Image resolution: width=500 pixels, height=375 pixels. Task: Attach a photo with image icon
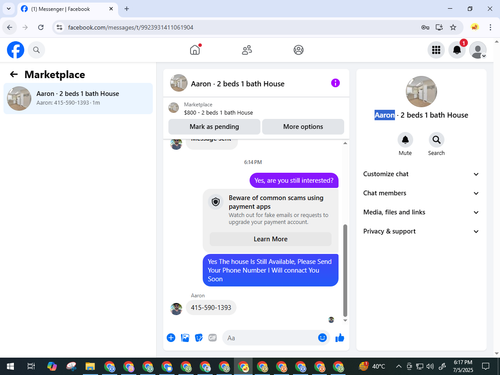coord(185,338)
